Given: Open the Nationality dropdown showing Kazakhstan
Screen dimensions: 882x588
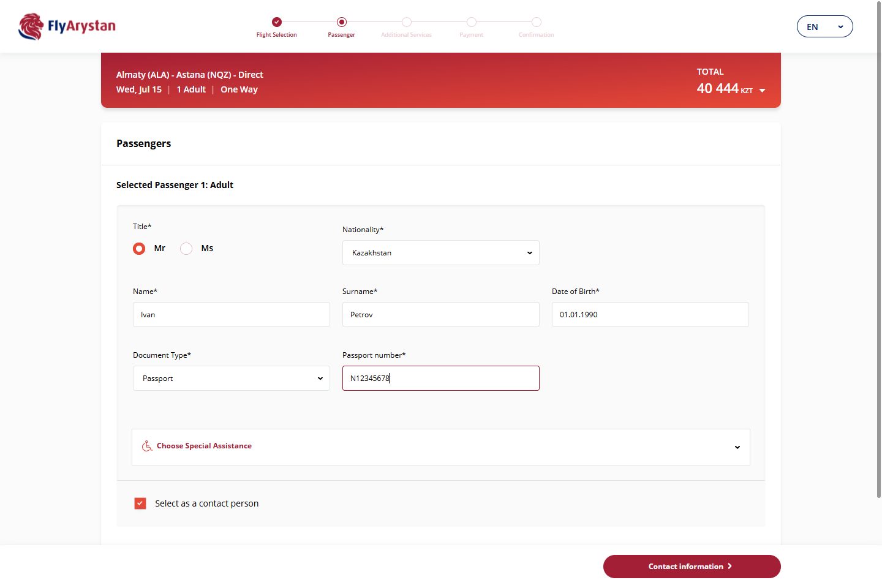Looking at the screenshot, I should tap(441, 253).
